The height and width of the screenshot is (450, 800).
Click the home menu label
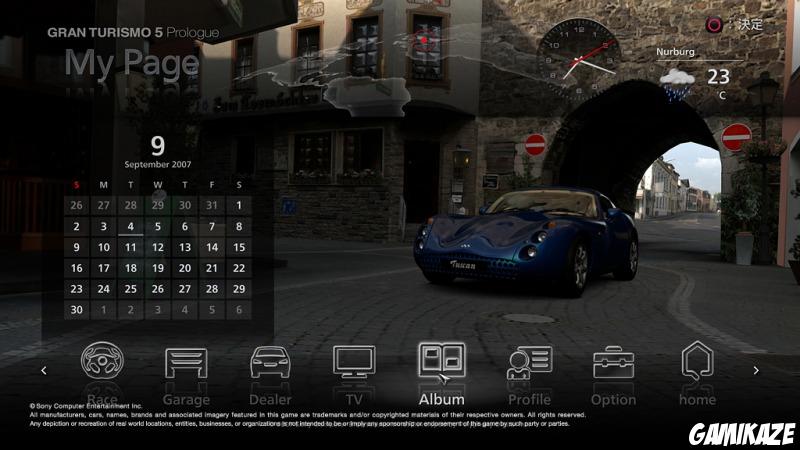pyautogui.click(x=697, y=399)
